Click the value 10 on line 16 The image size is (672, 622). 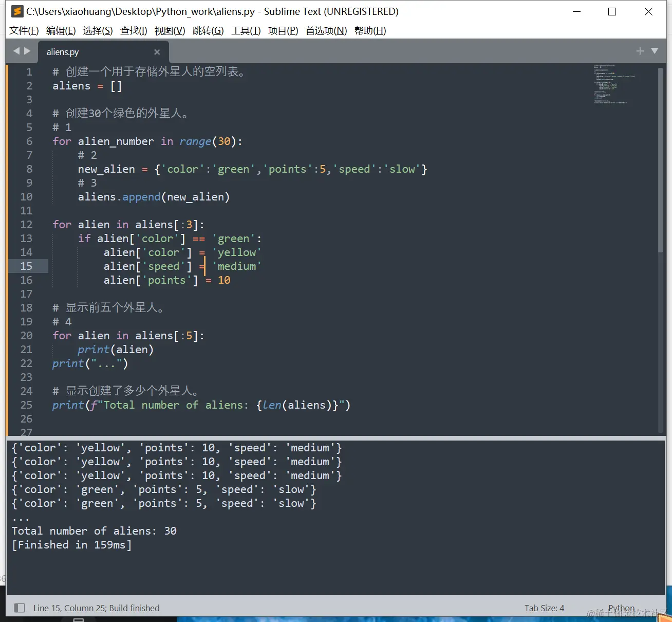pos(224,280)
